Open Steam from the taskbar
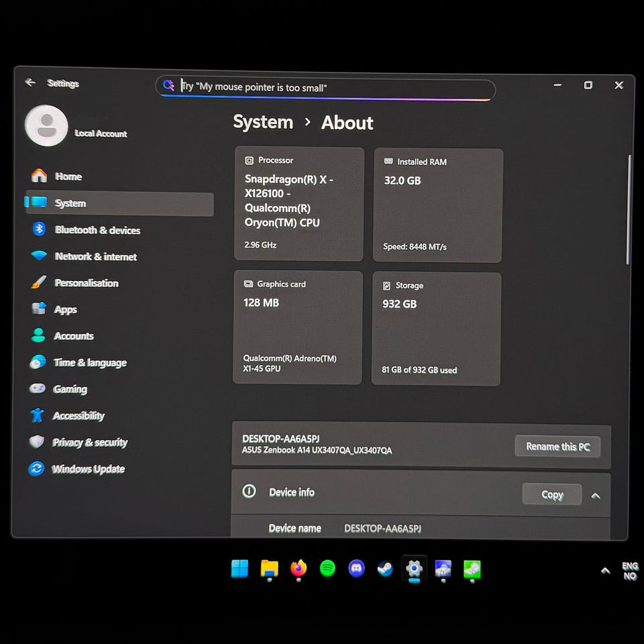Viewport: 644px width, 644px height. [x=385, y=569]
